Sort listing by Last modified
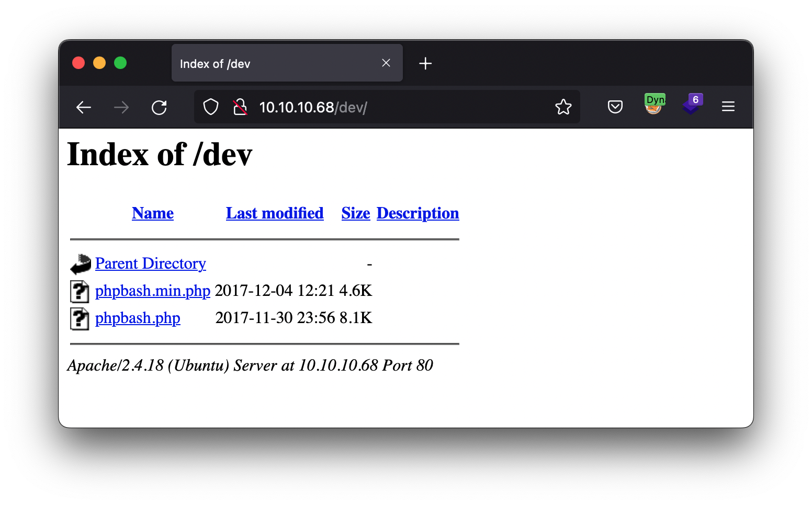812x505 pixels. (275, 213)
